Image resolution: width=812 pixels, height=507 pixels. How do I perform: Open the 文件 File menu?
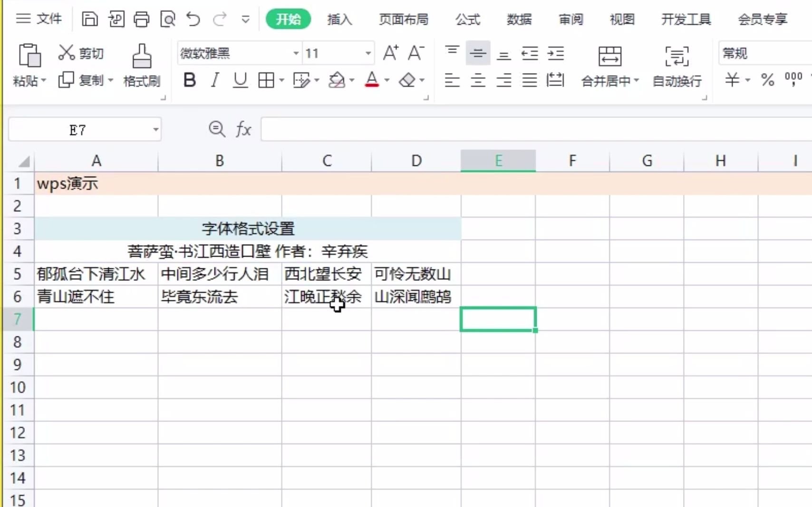(x=39, y=19)
